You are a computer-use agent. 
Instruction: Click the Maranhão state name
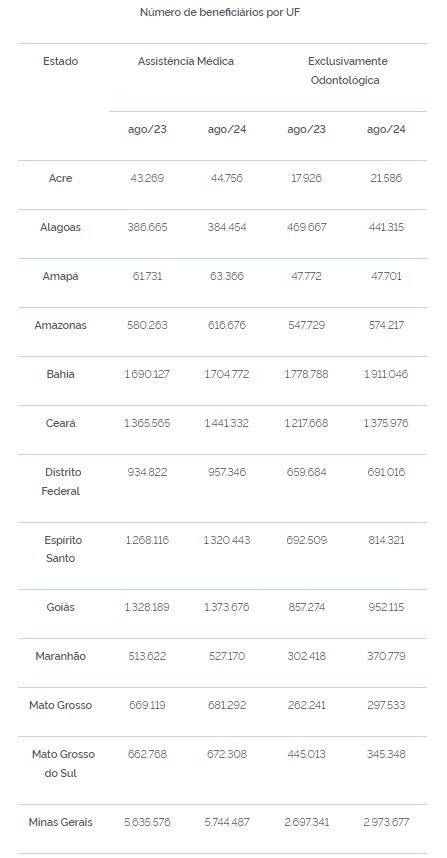click(x=61, y=656)
